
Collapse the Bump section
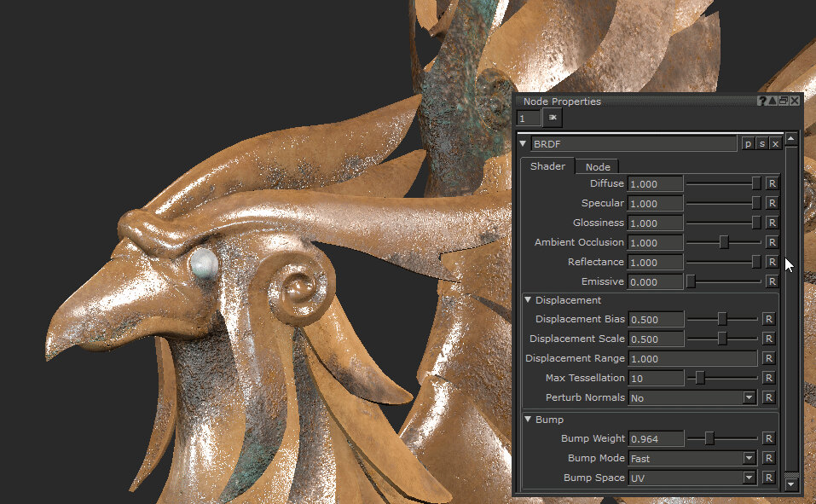pos(528,420)
